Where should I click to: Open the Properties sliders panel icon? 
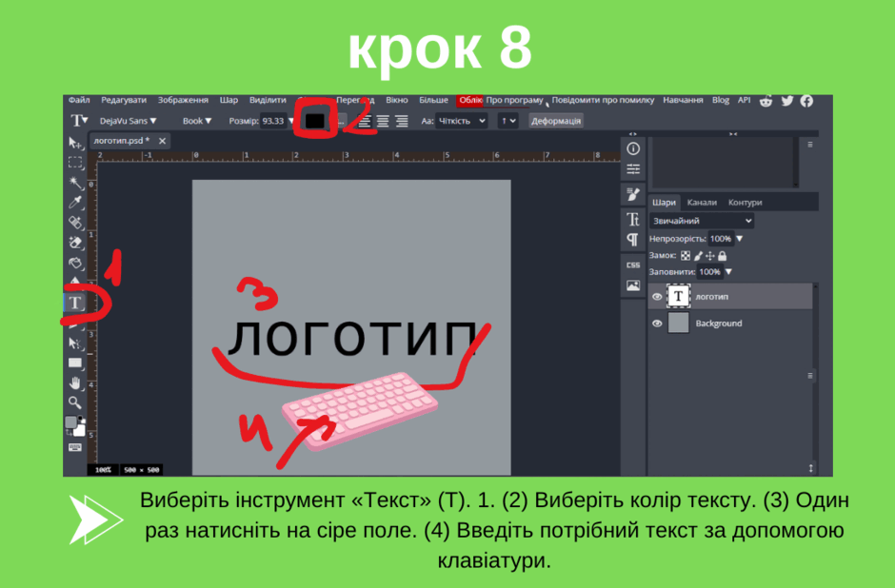tap(633, 168)
